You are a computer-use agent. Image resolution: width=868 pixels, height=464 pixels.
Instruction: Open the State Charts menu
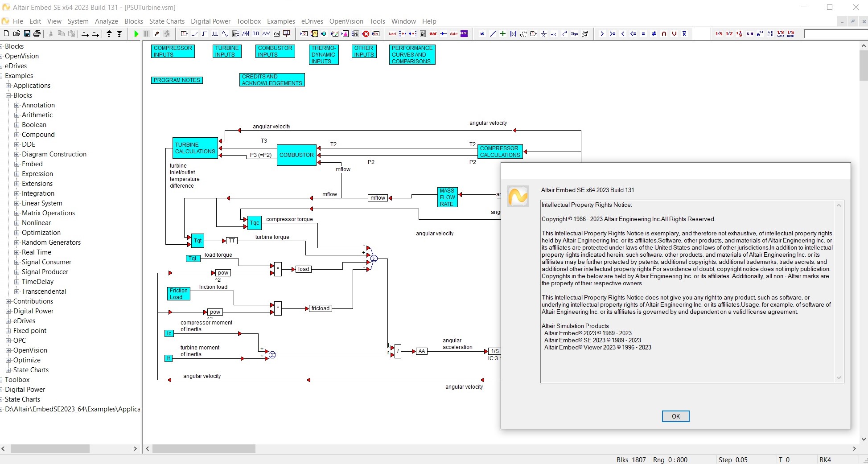(167, 21)
